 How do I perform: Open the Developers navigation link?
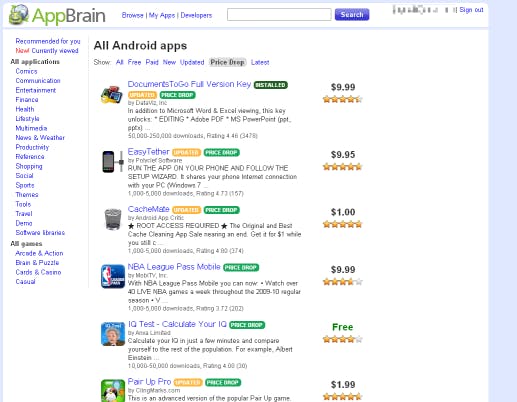(196, 15)
